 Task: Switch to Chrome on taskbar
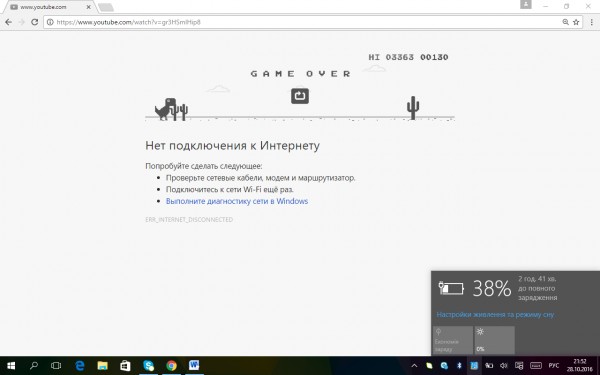(x=171, y=366)
